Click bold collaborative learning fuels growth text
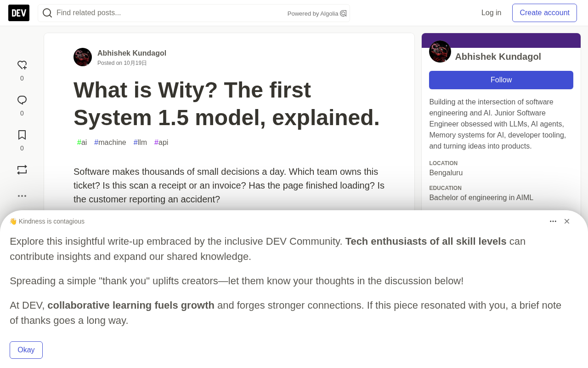Image resolution: width=588 pixels, height=368 pixels. [x=131, y=305]
